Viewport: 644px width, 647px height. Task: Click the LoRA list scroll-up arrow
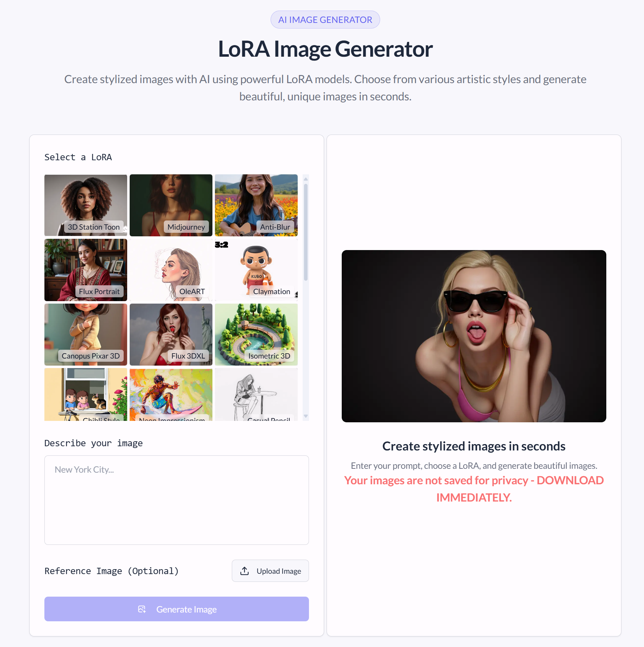pyautogui.click(x=306, y=179)
